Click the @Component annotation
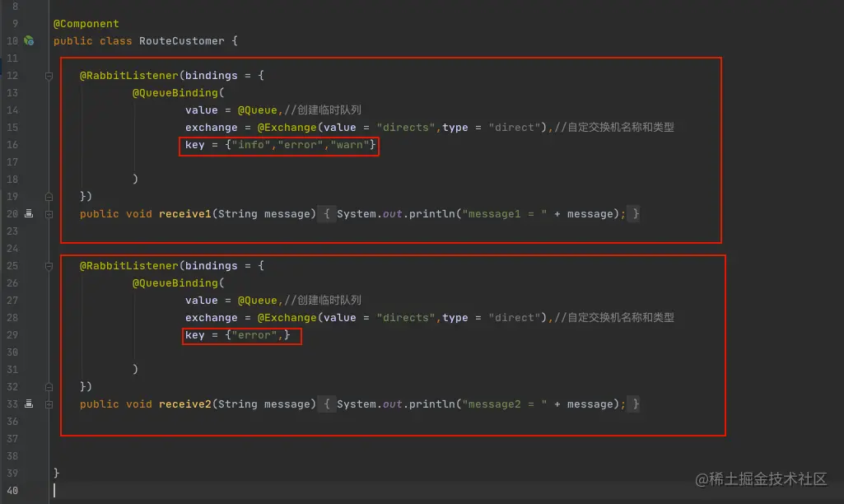 coord(86,24)
